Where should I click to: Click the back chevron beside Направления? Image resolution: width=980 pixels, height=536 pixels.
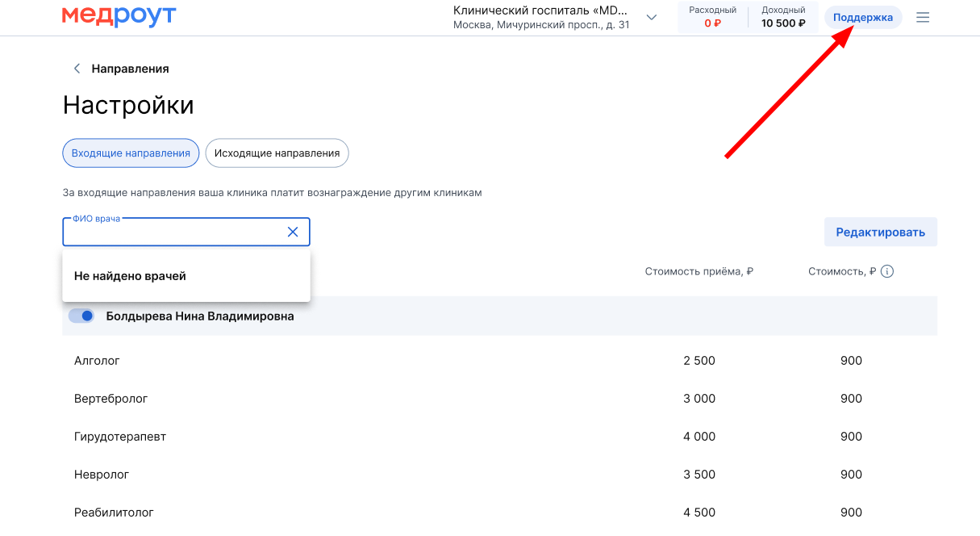pyautogui.click(x=77, y=69)
